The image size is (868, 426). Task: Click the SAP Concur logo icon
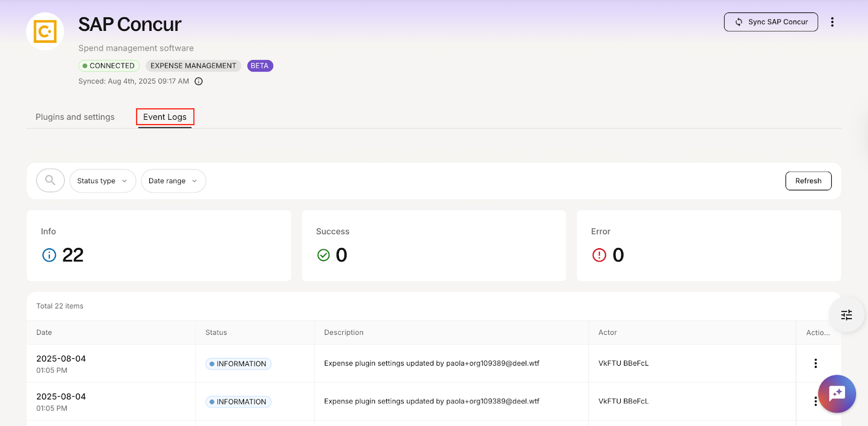point(45,31)
